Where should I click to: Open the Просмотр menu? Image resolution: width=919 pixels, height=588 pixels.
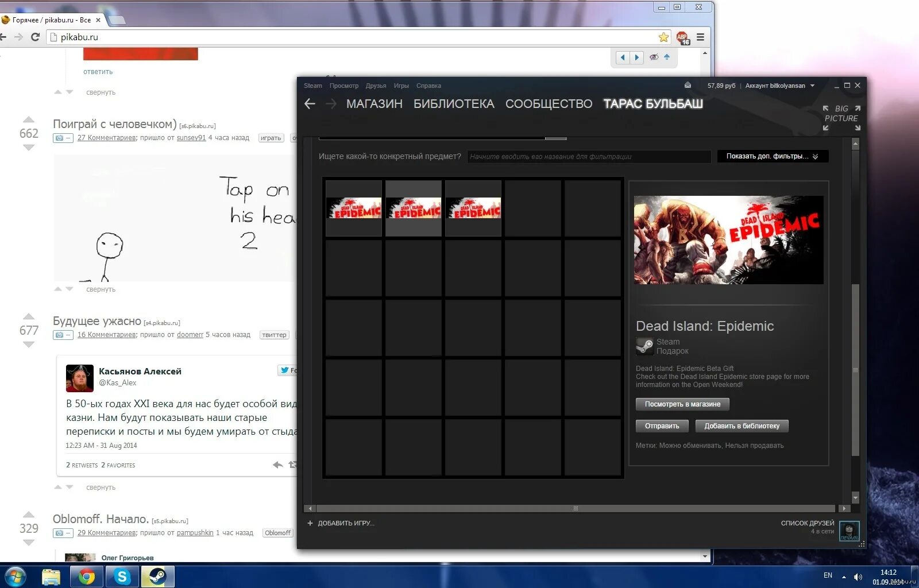click(343, 86)
